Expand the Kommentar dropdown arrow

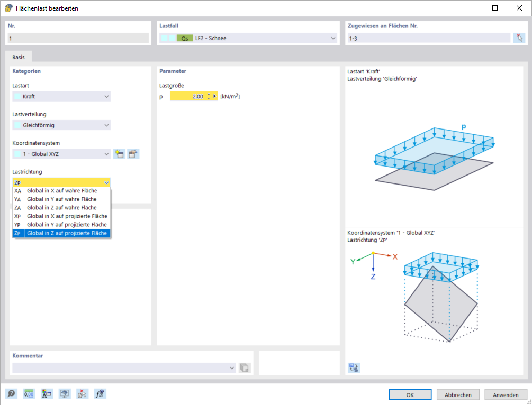[232, 367]
